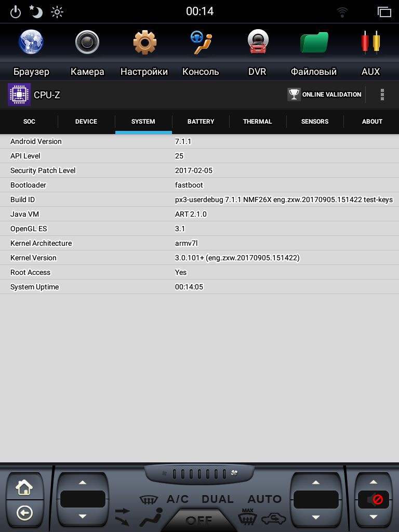Click the clock showing 00:14
The width and height of the screenshot is (399, 532).
[x=200, y=11]
